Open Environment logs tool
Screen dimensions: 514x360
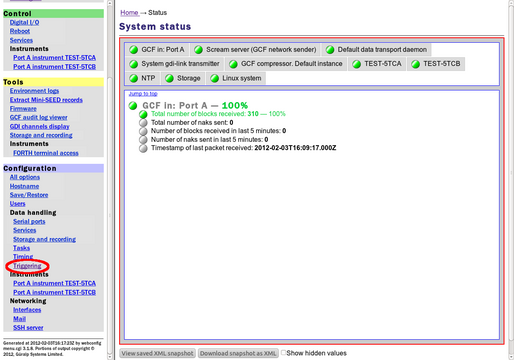point(34,91)
